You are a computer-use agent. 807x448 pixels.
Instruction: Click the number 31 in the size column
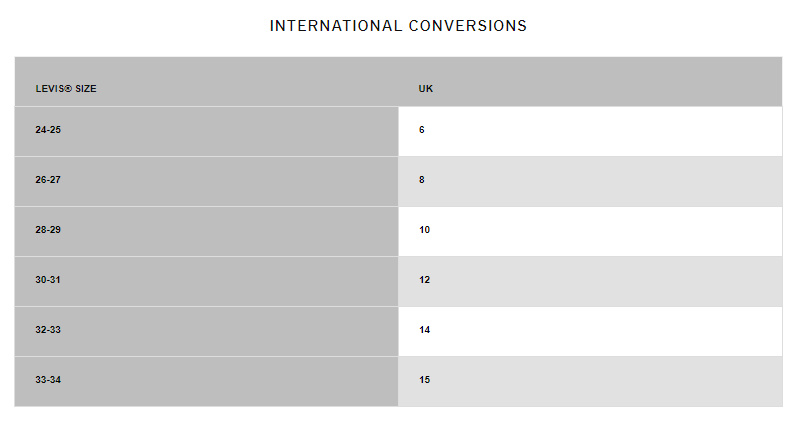56,280
